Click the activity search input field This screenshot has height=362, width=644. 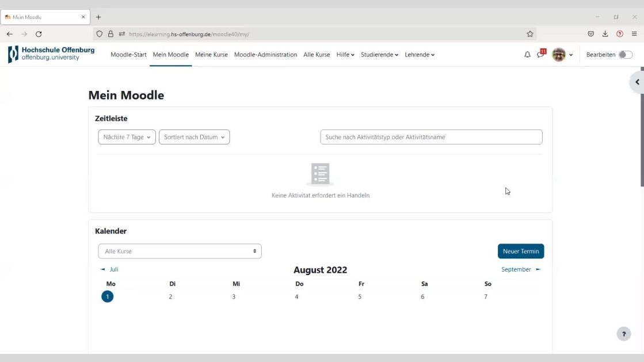point(431,137)
